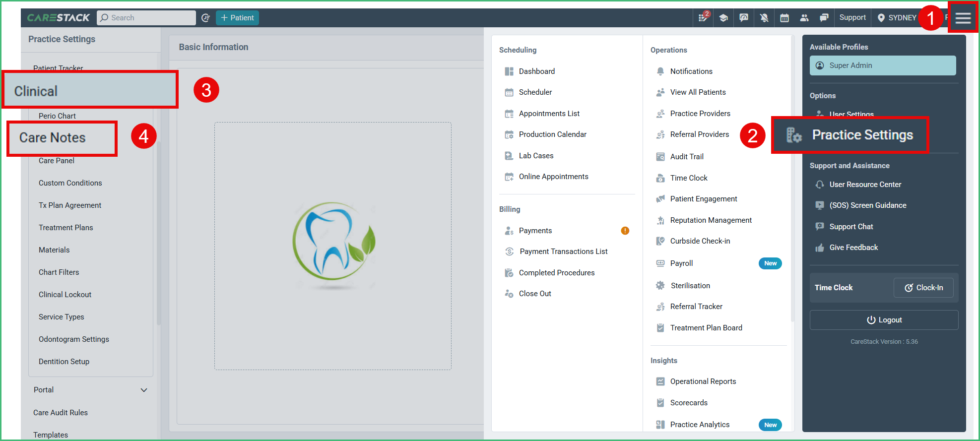Select Custom Conditions in sidebar
980x441 pixels.
(70, 183)
